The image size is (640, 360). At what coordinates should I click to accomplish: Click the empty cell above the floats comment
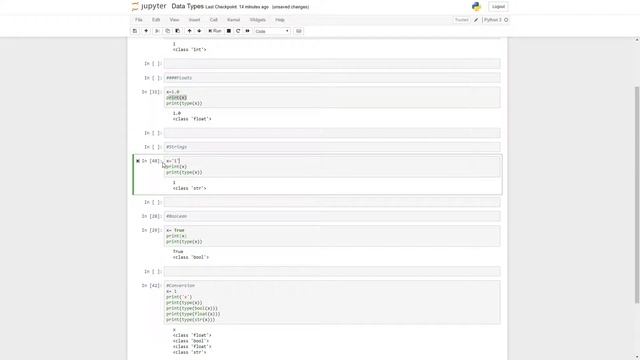(332, 64)
